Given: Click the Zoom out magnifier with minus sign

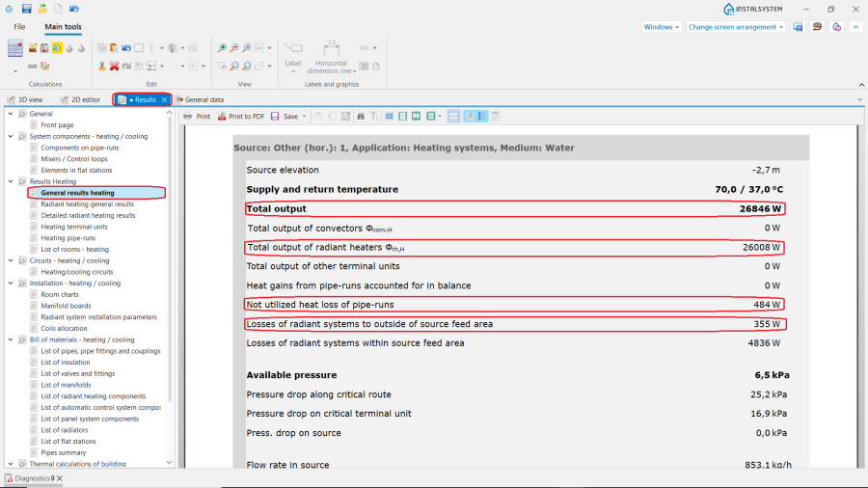Looking at the screenshot, I should (234, 48).
